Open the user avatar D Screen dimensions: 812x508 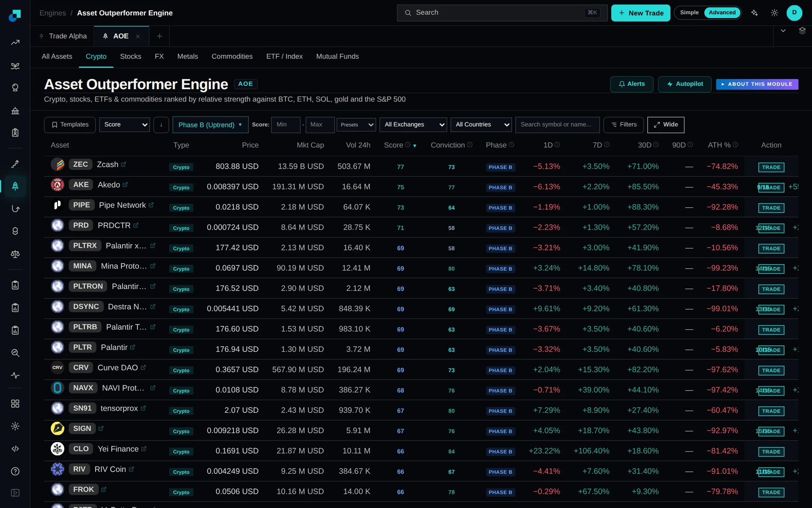point(794,13)
